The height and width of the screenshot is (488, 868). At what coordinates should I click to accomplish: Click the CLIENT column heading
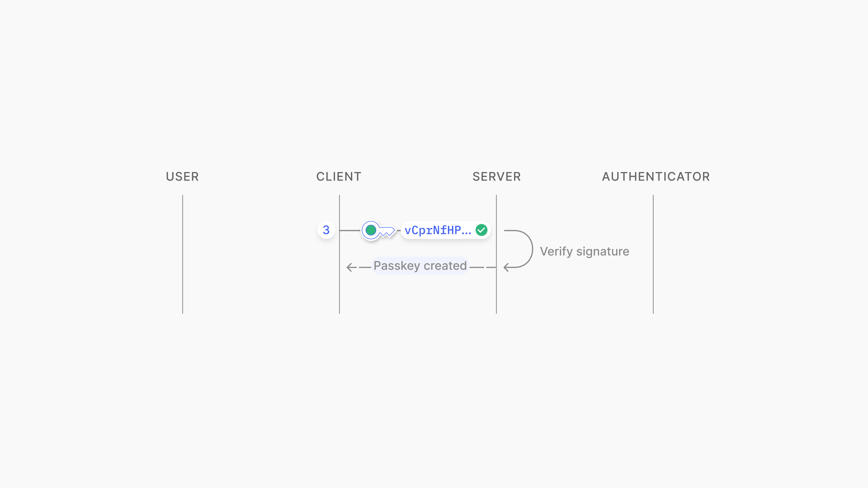pyautogui.click(x=339, y=177)
